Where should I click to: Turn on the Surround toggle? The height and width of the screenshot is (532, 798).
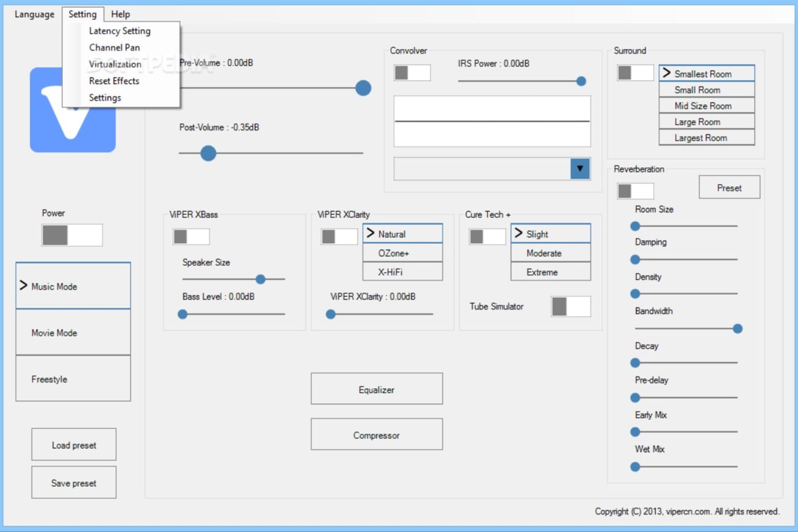[x=635, y=73]
